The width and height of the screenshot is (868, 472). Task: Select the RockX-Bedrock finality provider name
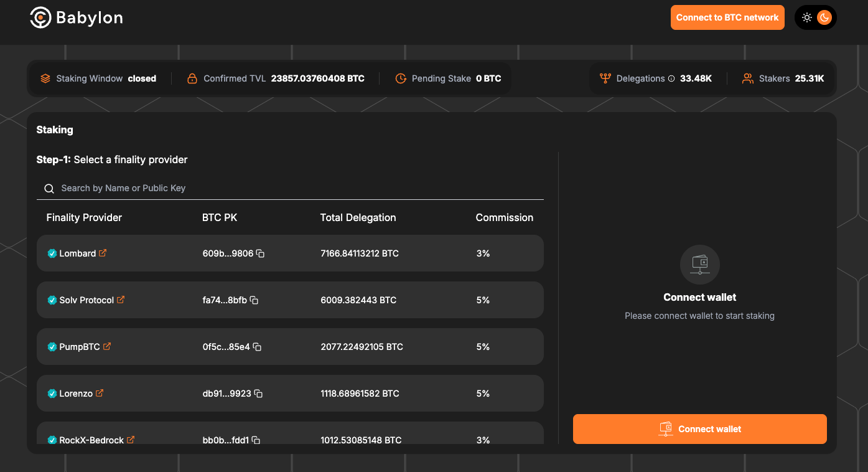click(91, 440)
